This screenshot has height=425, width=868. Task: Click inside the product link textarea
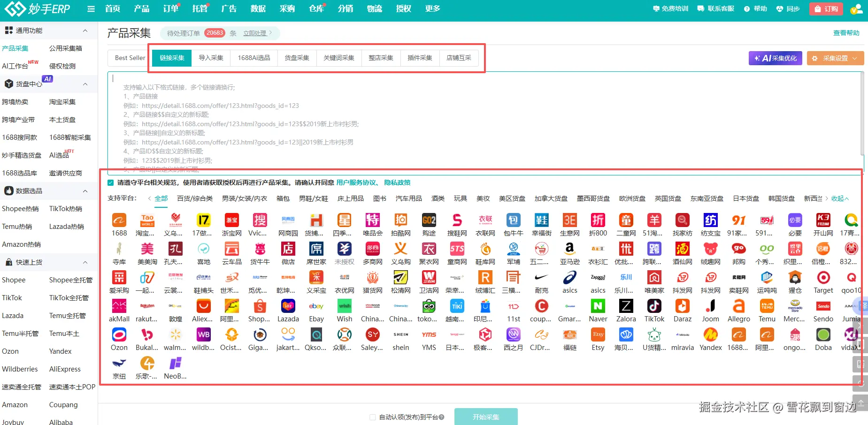click(485, 123)
